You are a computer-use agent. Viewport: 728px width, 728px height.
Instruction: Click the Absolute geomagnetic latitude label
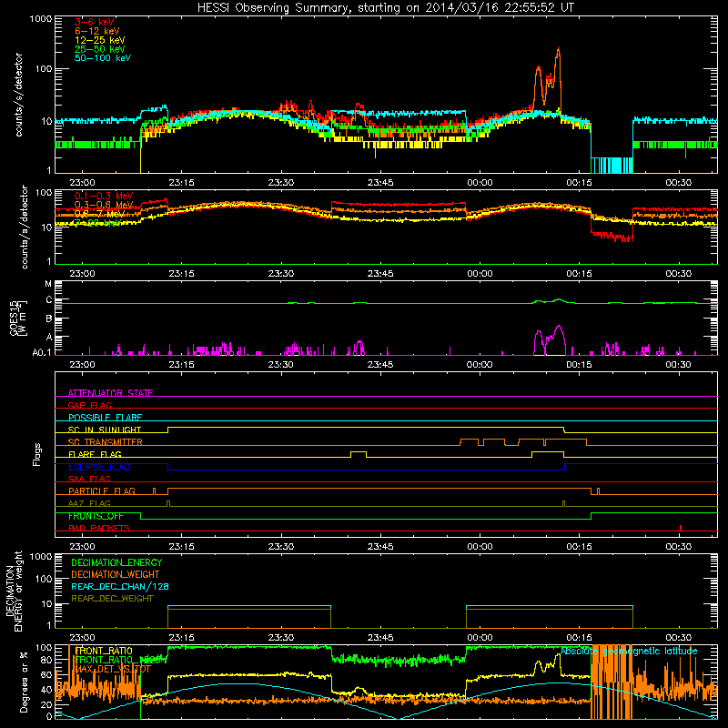(x=629, y=652)
